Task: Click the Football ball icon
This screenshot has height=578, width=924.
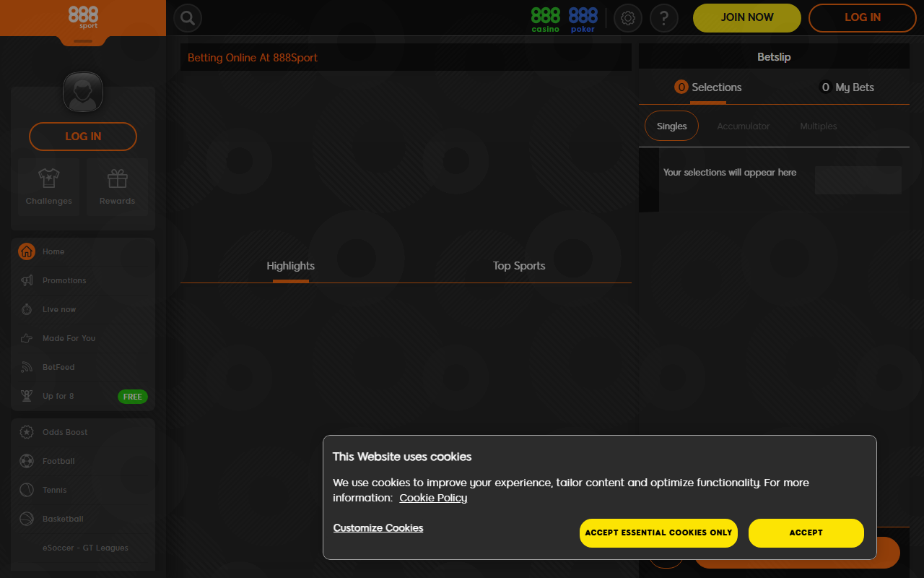Action: coord(27,461)
